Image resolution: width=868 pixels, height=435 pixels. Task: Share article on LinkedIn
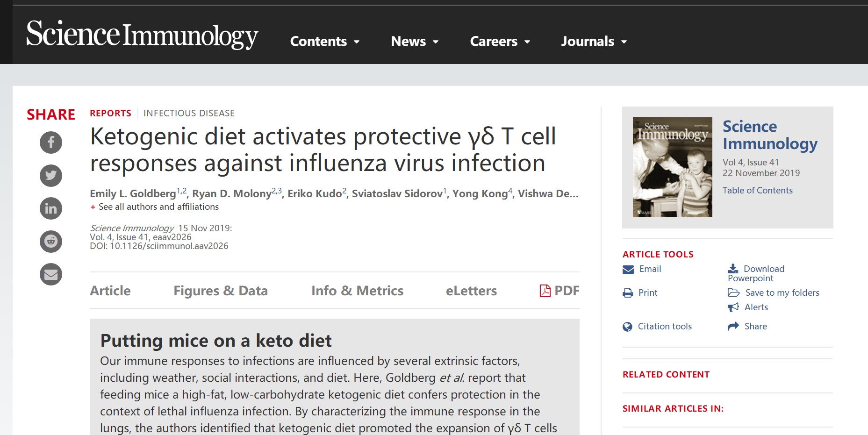click(51, 208)
